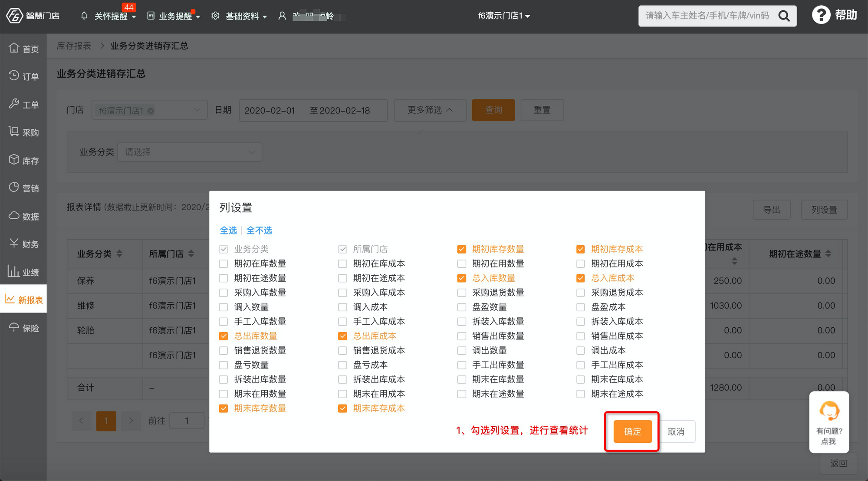
Task: Click the 营销 pie chart icon in sidebar
Action: (14, 188)
